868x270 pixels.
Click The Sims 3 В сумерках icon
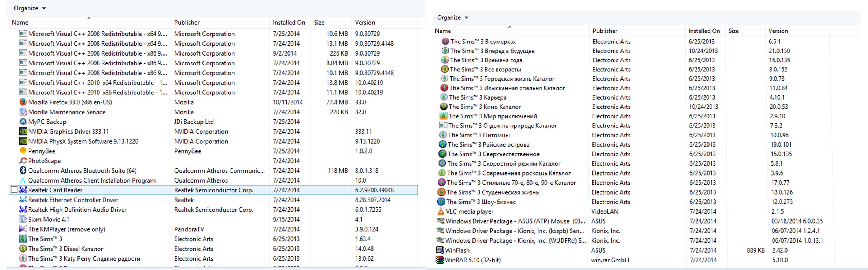[x=445, y=41]
